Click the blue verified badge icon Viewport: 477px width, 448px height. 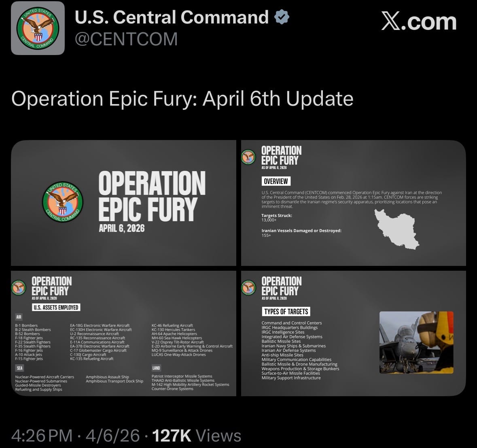(x=282, y=17)
